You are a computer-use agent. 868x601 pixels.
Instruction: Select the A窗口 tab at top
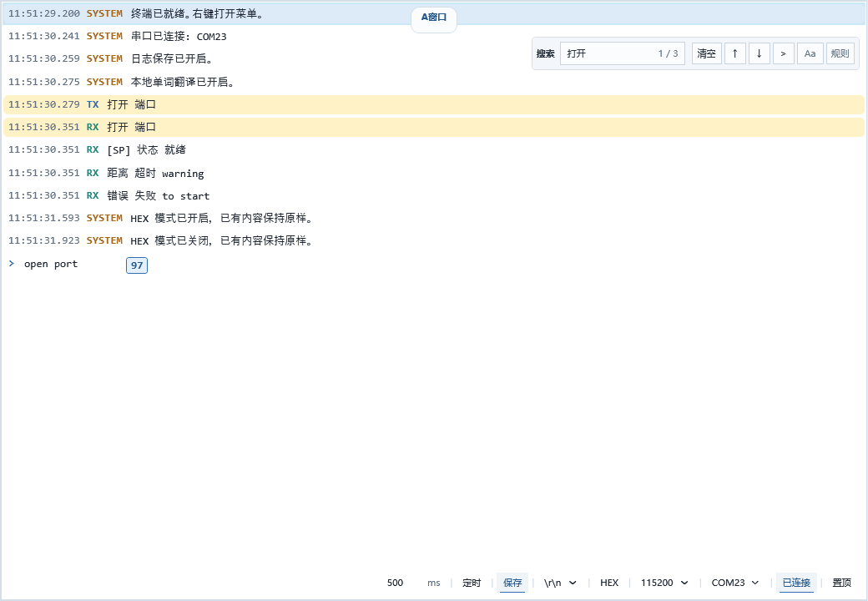[x=433, y=17]
